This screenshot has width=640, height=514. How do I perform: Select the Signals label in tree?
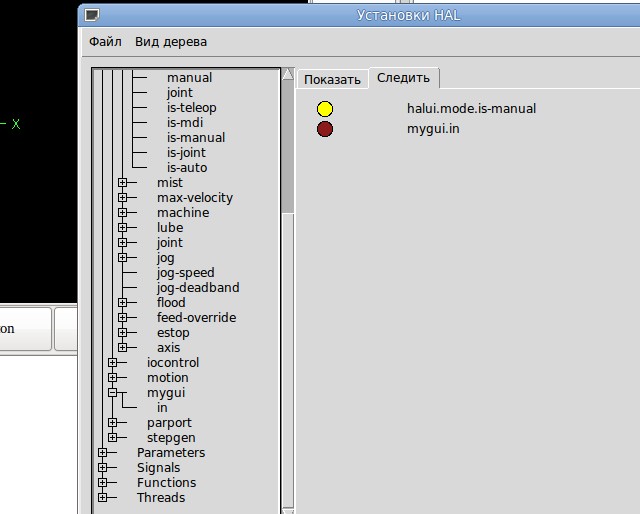[x=158, y=468]
